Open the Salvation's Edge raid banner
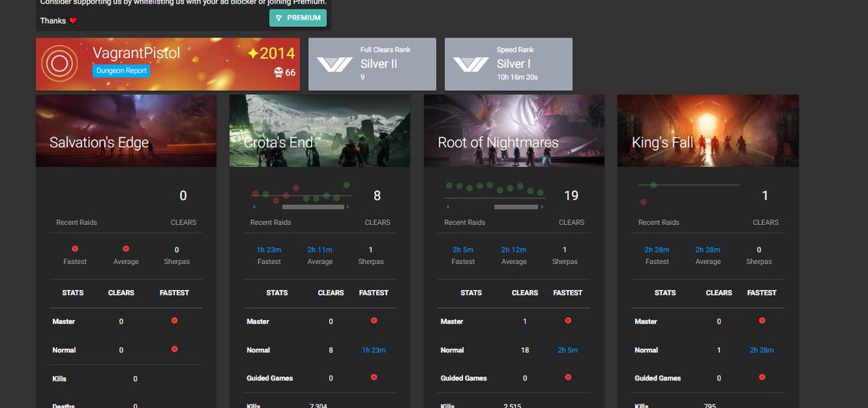Viewport: 868px width, 408px height. (x=126, y=131)
